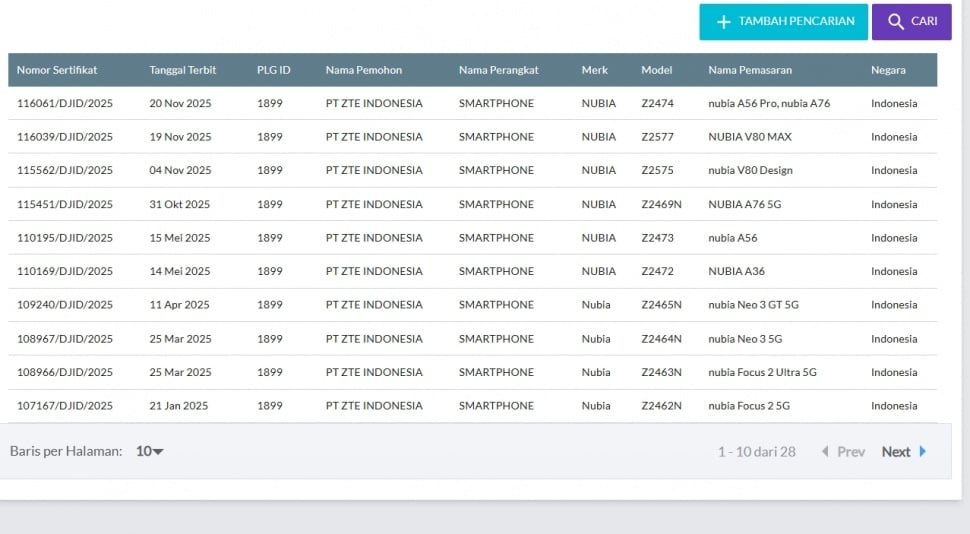This screenshot has height=534, width=970.
Task: Select certificate row 116061/DJID/2025
Action: point(65,103)
